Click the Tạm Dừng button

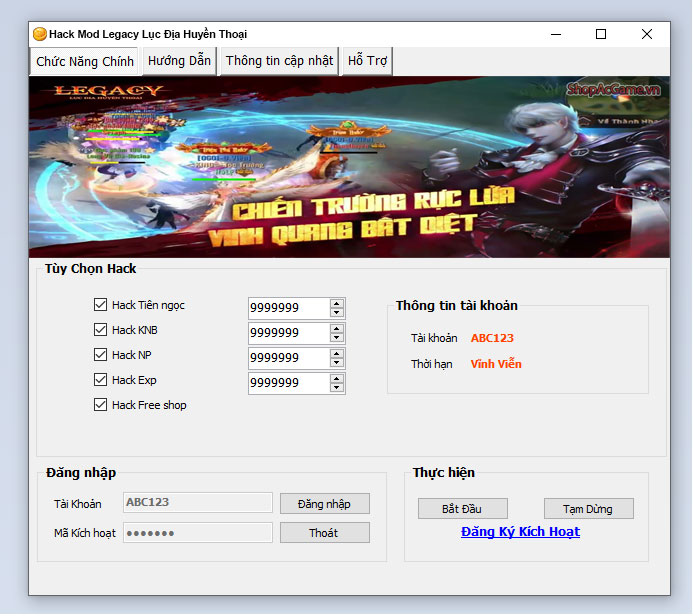point(588,509)
